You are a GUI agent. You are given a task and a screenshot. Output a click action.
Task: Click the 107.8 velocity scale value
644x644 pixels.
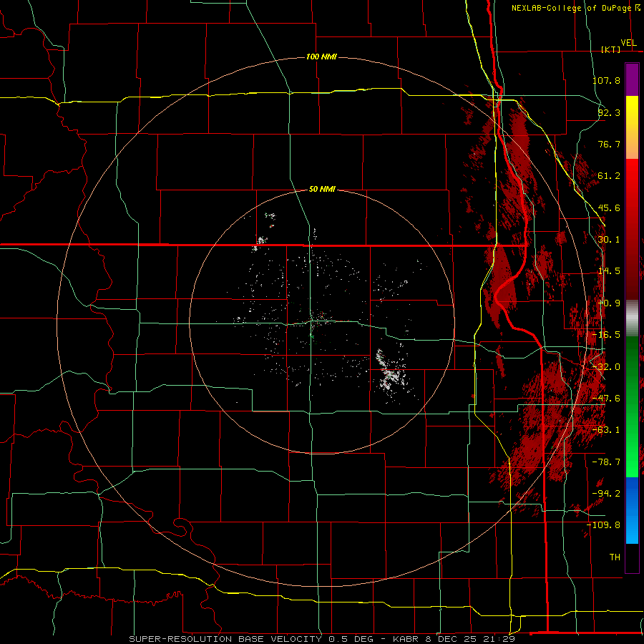[x=607, y=80]
